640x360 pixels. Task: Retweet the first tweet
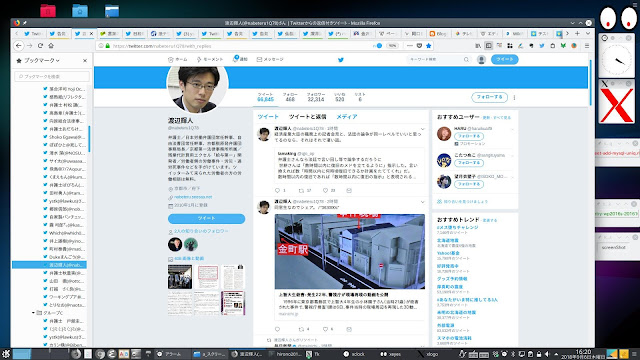tap(302, 191)
